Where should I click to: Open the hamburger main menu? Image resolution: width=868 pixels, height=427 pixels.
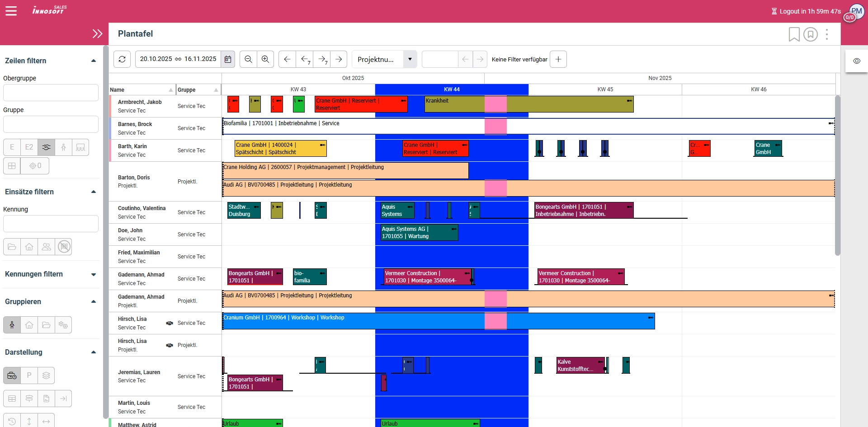pyautogui.click(x=11, y=11)
